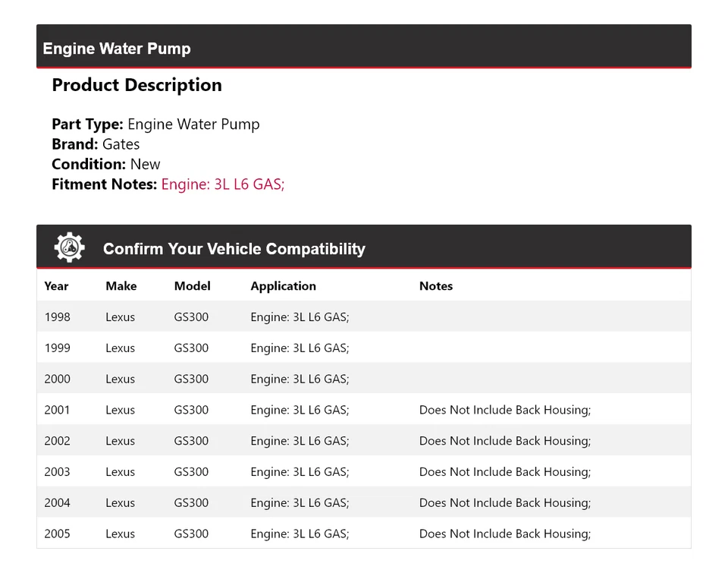Image resolution: width=728 pixels, height=573 pixels.
Task: Click the 2005 row's back housing note
Action: point(504,534)
